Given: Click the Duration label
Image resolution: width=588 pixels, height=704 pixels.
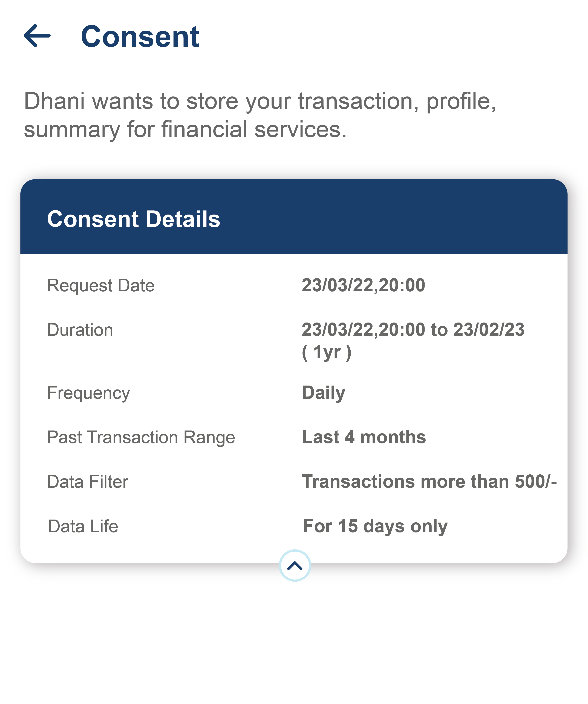Looking at the screenshot, I should click(80, 330).
